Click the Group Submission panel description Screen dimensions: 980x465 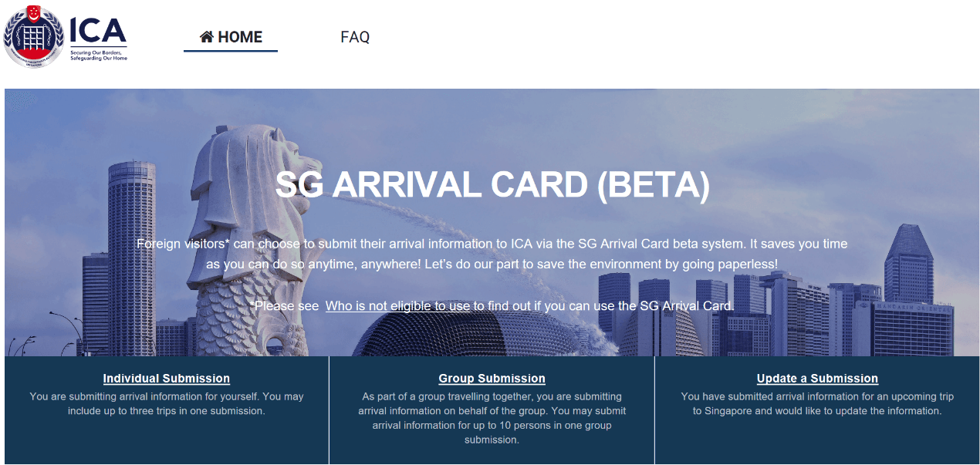pyautogui.click(x=492, y=418)
